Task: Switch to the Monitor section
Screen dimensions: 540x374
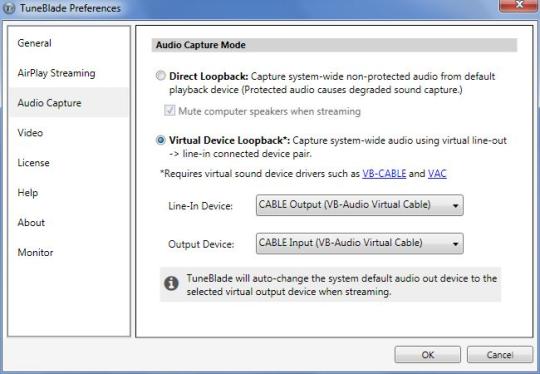Action: coord(35,252)
